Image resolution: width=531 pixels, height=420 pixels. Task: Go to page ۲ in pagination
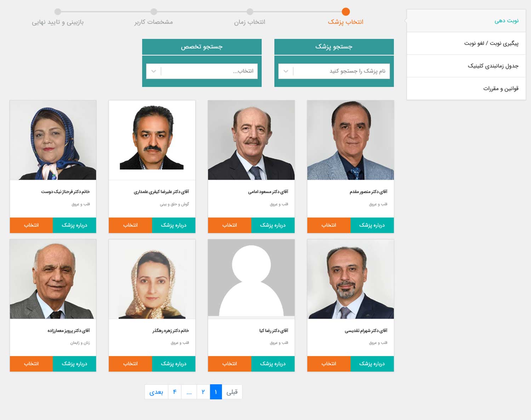pyautogui.click(x=203, y=392)
